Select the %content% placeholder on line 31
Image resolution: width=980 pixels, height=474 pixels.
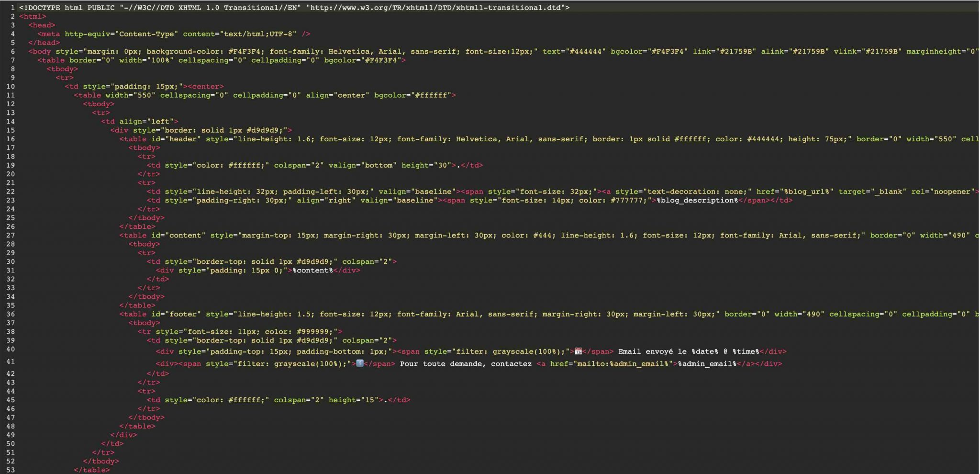click(x=313, y=270)
